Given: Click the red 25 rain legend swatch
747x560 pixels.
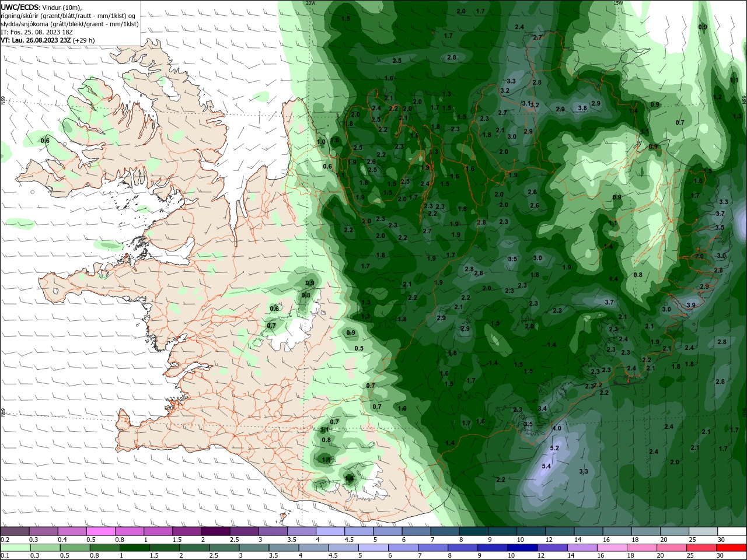Looking at the screenshot, I should (701, 548).
